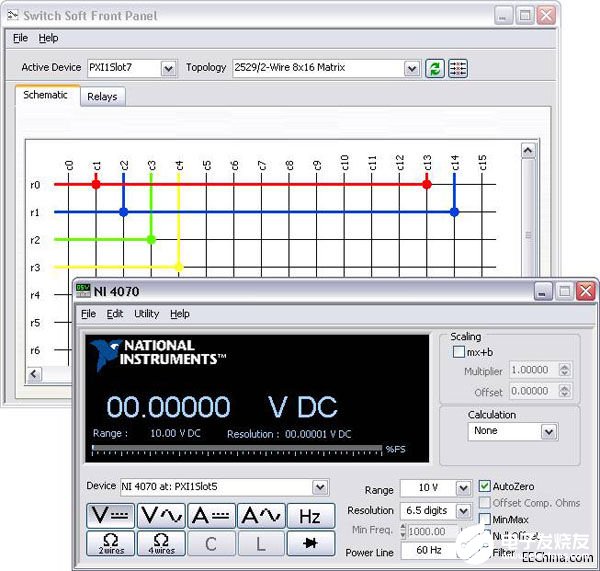Open Utility menu in NI 4070
Image resolution: width=600 pixels, height=571 pixels.
(147, 314)
